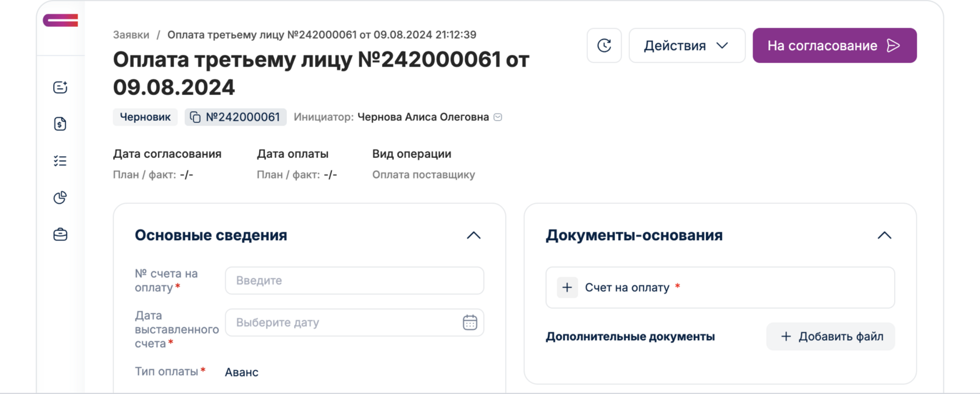This screenshot has height=394, width=980.
Task: Open the pie chart reports icon
Action: (60, 198)
